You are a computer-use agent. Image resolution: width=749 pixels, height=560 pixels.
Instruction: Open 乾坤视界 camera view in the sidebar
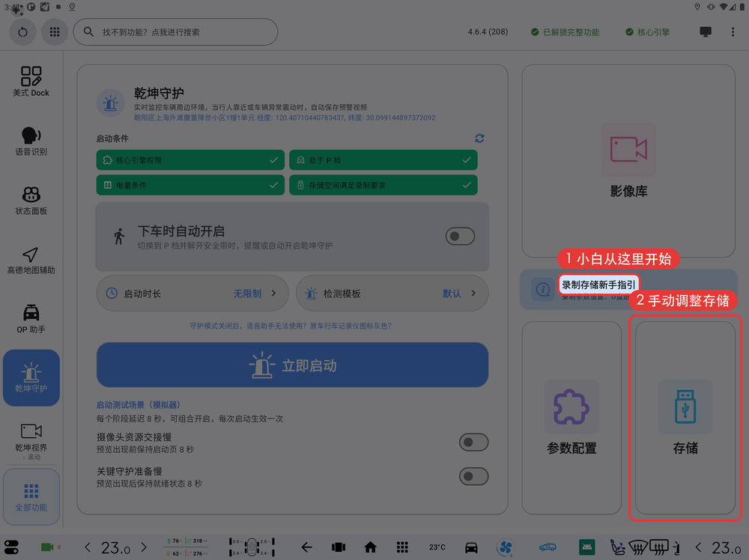point(31,439)
